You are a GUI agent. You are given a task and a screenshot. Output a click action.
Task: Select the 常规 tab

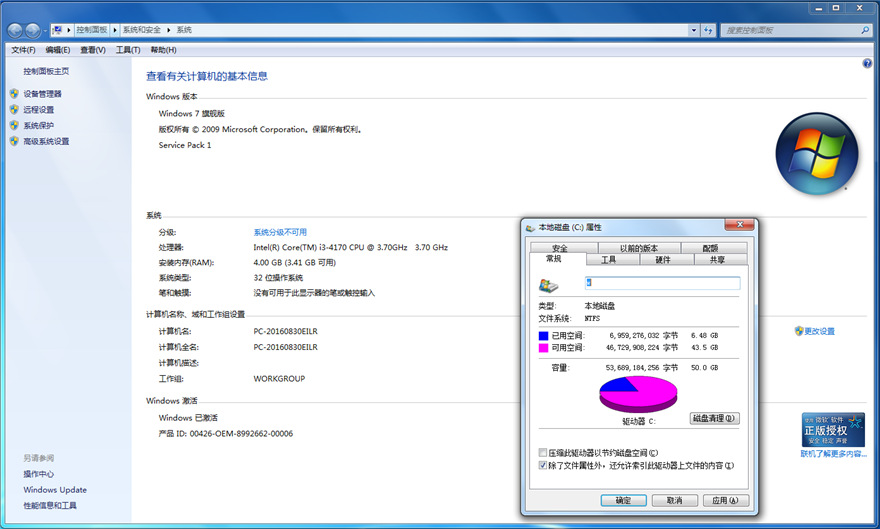(x=558, y=259)
